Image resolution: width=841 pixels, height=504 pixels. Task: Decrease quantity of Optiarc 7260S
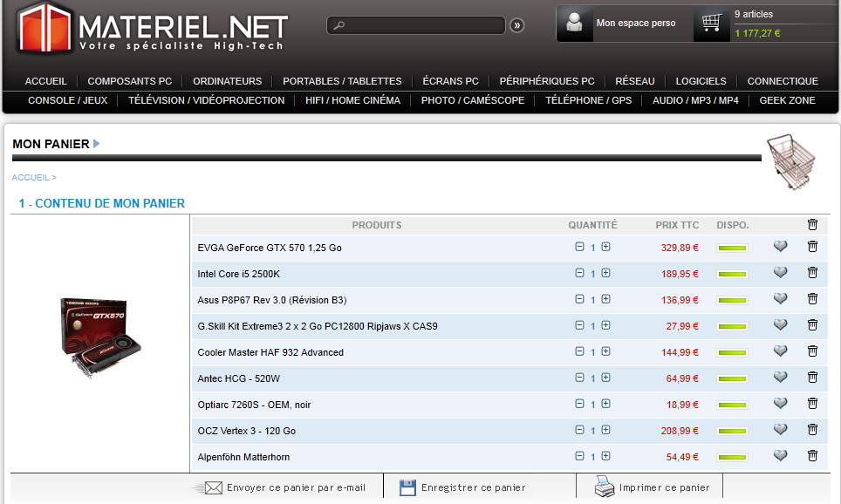click(x=579, y=404)
